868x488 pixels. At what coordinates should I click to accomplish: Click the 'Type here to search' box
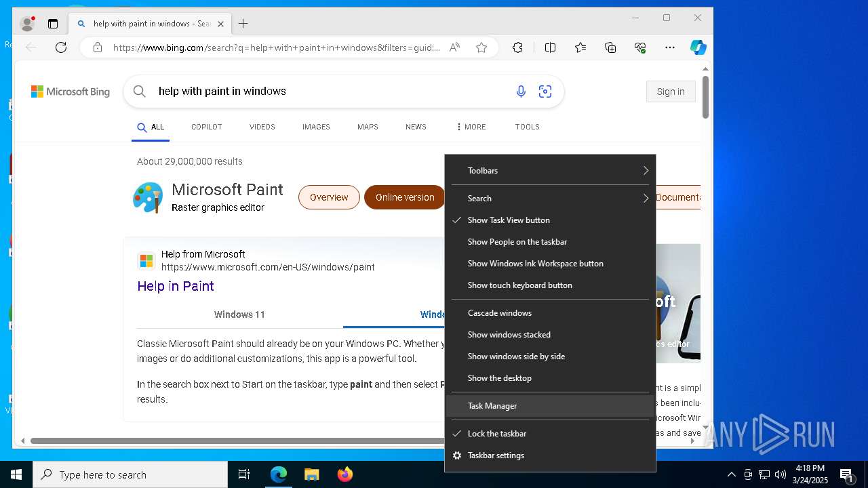130,474
